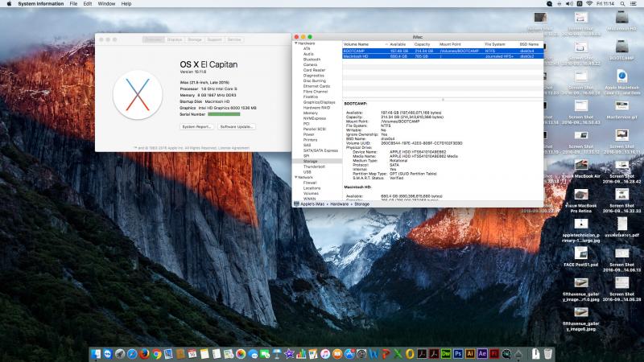Open Finder from the Dock
Screen dimensions: 644x362
click(96, 354)
